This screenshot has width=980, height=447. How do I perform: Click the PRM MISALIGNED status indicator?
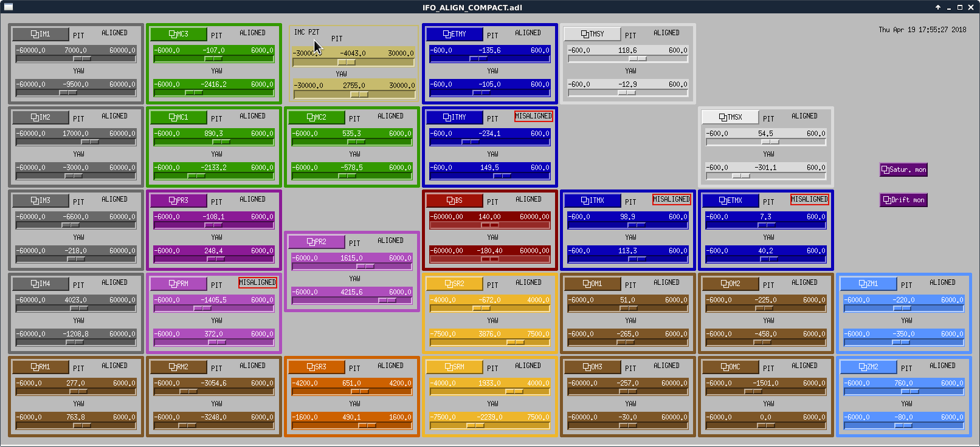click(x=257, y=282)
